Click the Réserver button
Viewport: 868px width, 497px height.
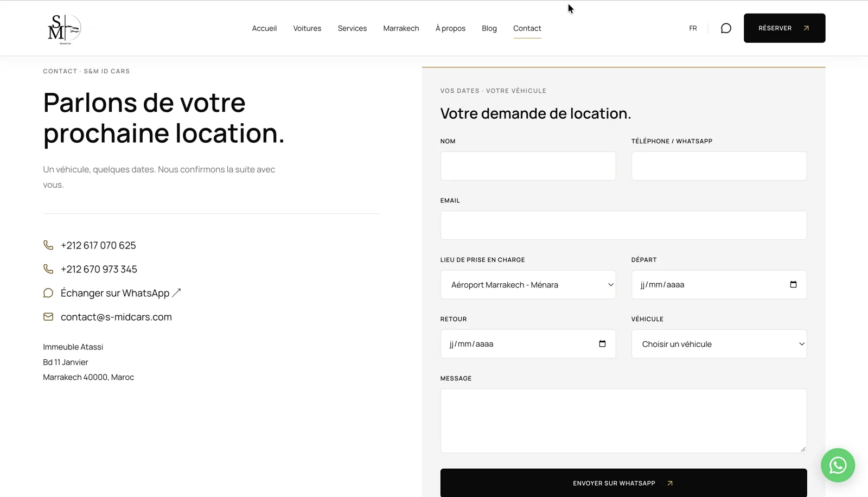coord(784,28)
